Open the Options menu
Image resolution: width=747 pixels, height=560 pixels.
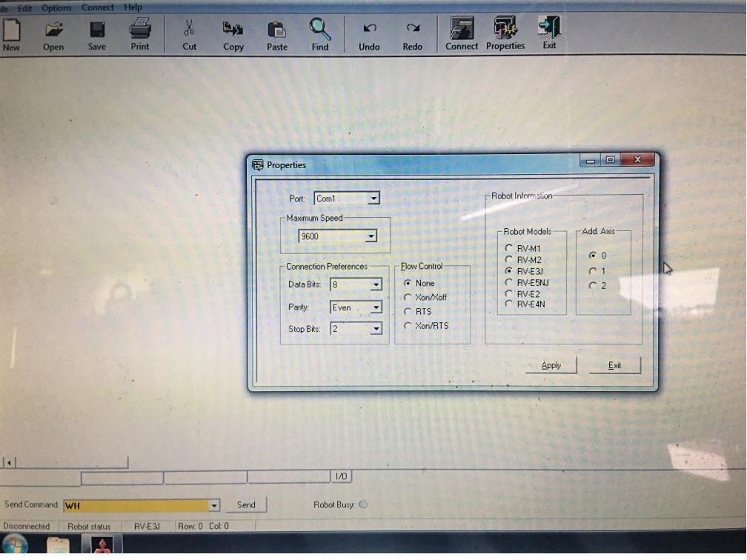coord(56,8)
